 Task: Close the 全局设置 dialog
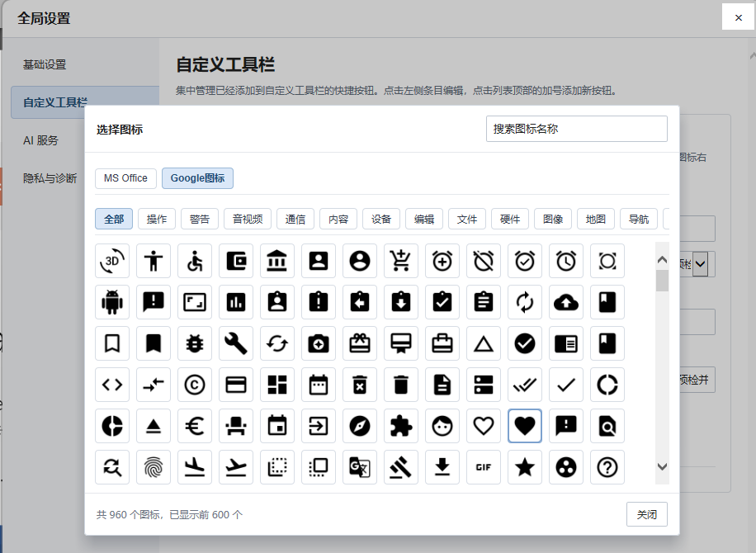pyautogui.click(x=738, y=17)
